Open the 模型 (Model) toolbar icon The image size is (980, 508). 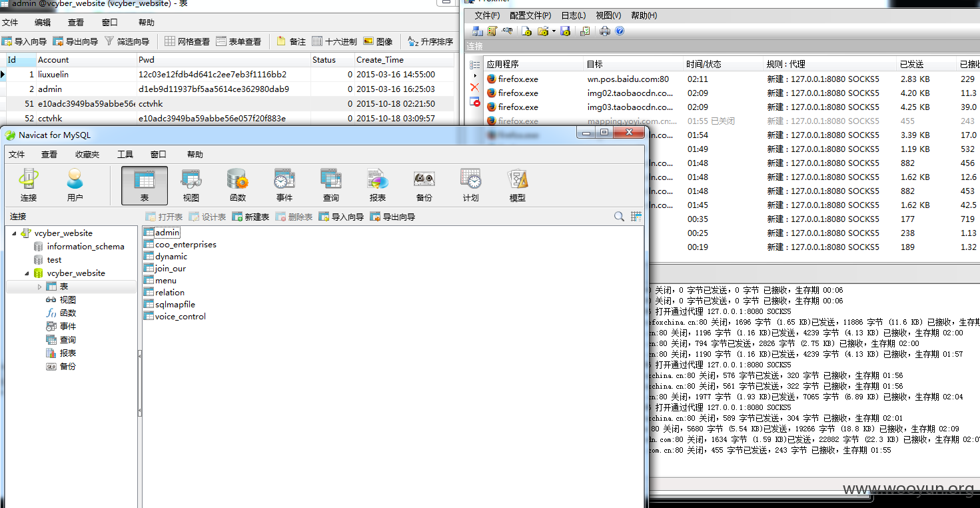click(x=518, y=185)
